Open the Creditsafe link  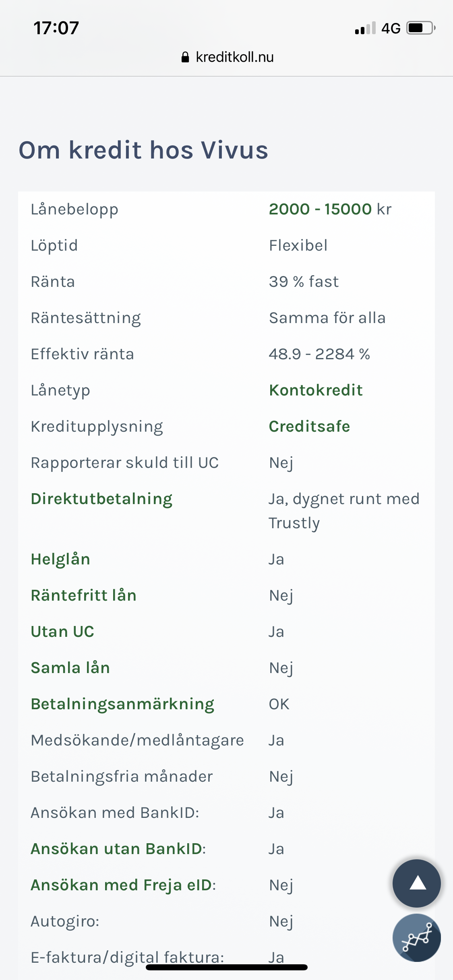309,426
